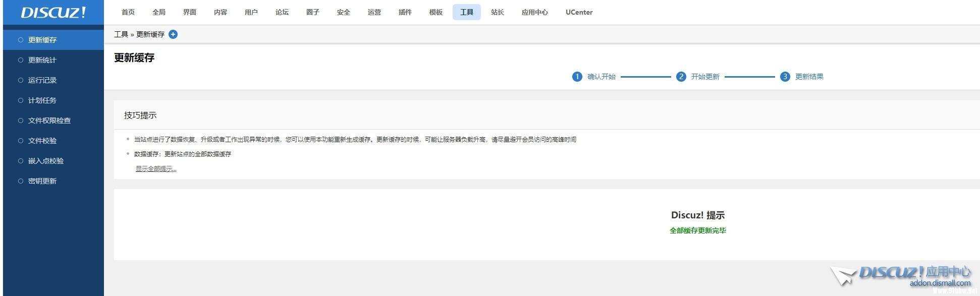
Task: Click step 2 circle 开始更新
Action: pyautogui.click(x=681, y=77)
